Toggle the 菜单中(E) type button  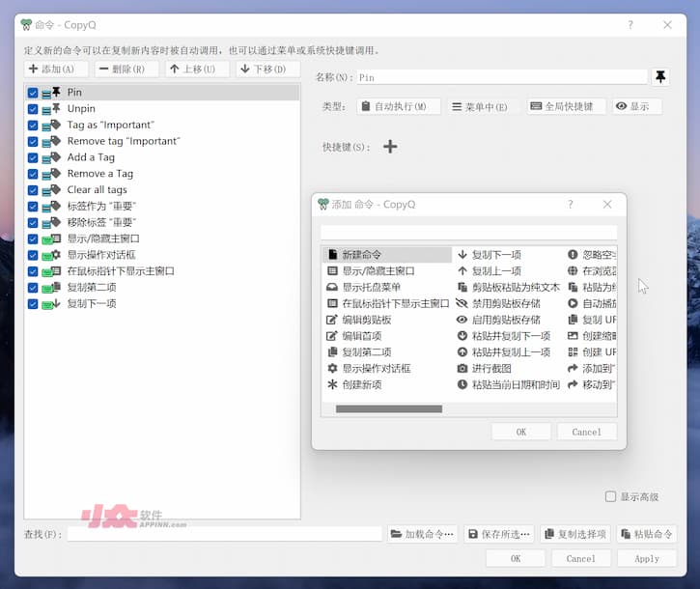pos(484,107)
